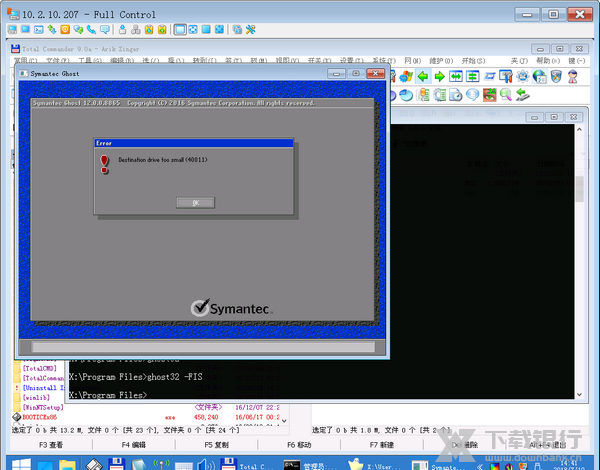This screenshot has width=600, height=470.
Task: Click the swap panels icon
Action: tap(456, 77)
